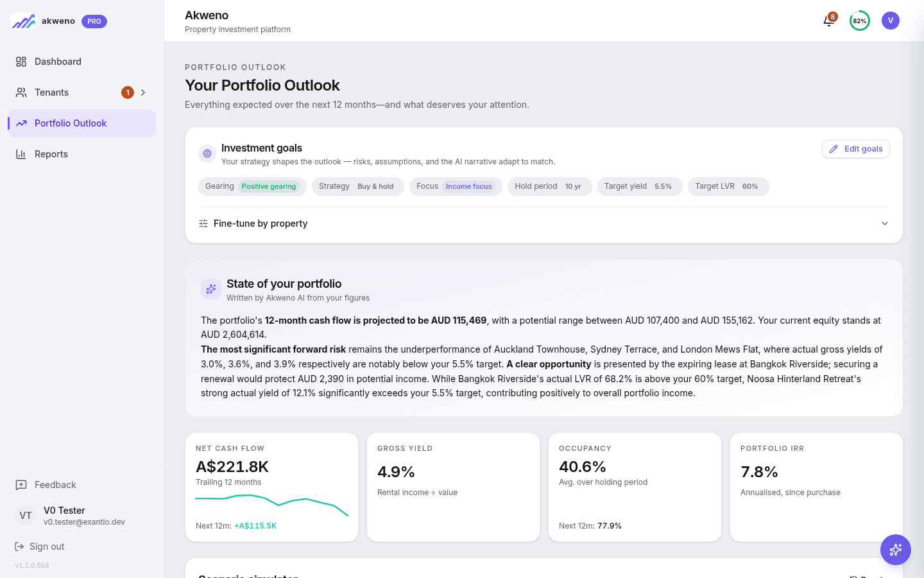Image resolution: width=924 pixels, height=578 pixels.
Task: Click the Feedback message icon
Action: coord(21,485)
